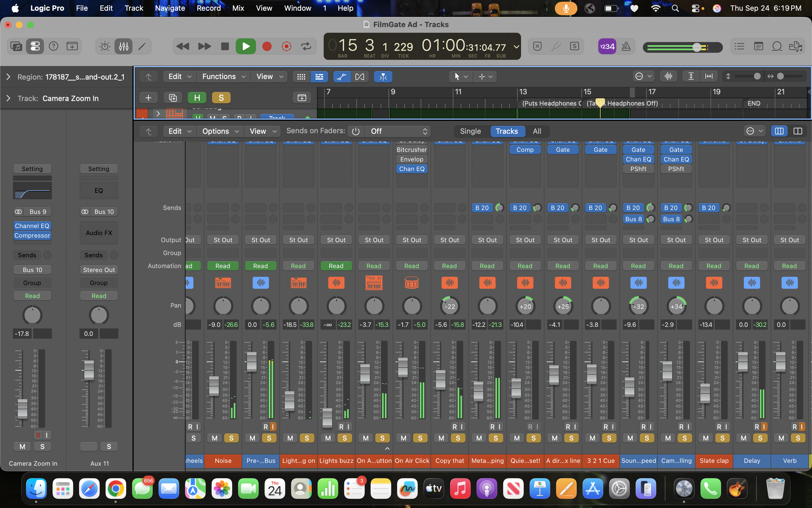The height and width of the screenshot is (508, 812).
Task: Click the END marker in the ruler
Action: tap(754, 104)
